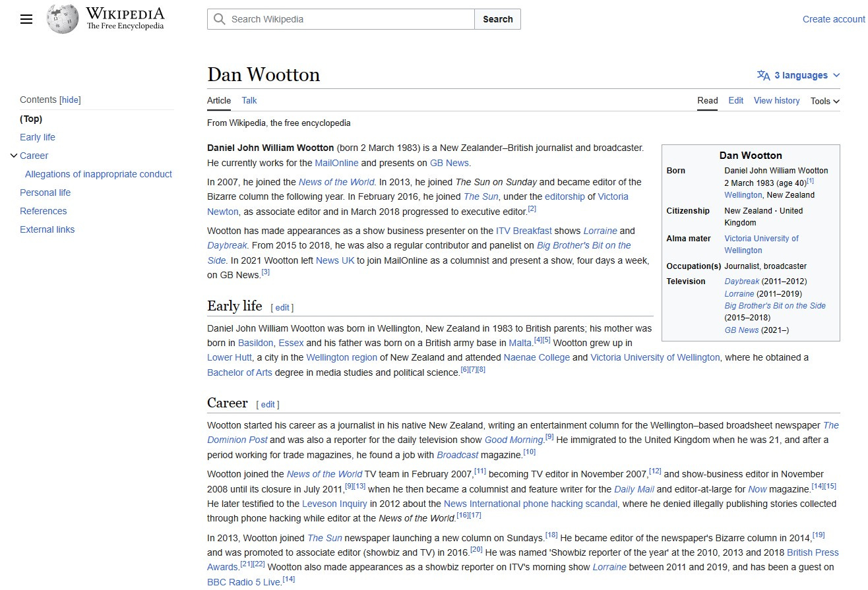Image resolution: width=868 pixels, height=590 pixels.
Task: Open Allegations of inappropriate conduct contents entry
Action: coord(98,174)
